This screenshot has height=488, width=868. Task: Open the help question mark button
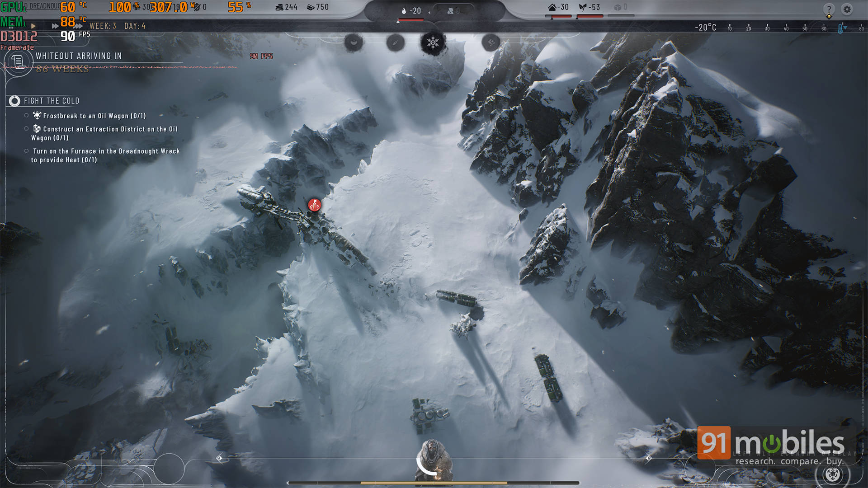(x=829, y=9)
